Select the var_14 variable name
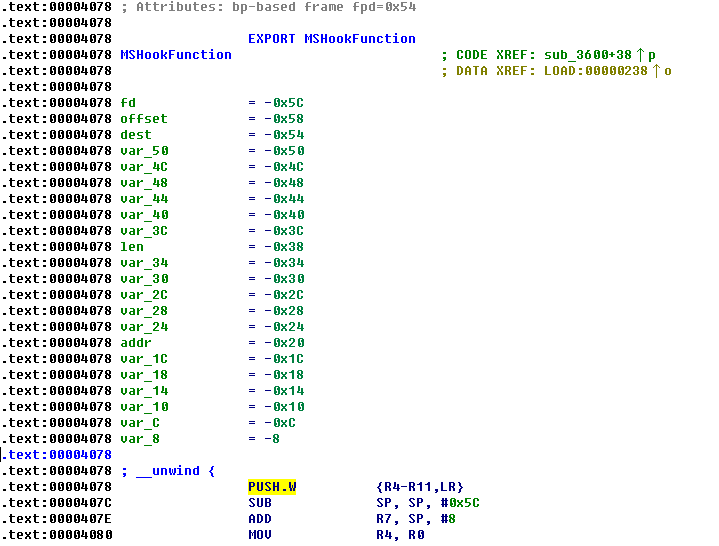This screenshot has height=546, width=719. coord(144,391)
